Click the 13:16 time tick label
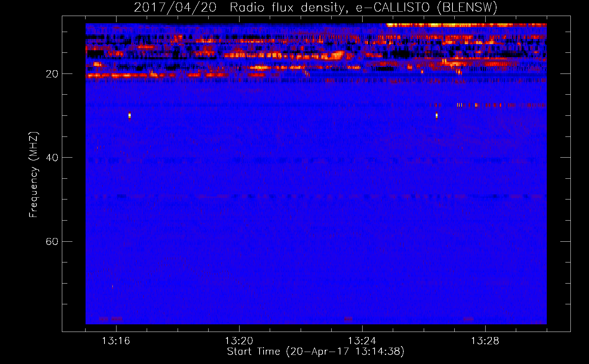Image resolution: width=589 pixels, height=364 pixels. pos(116,341)
